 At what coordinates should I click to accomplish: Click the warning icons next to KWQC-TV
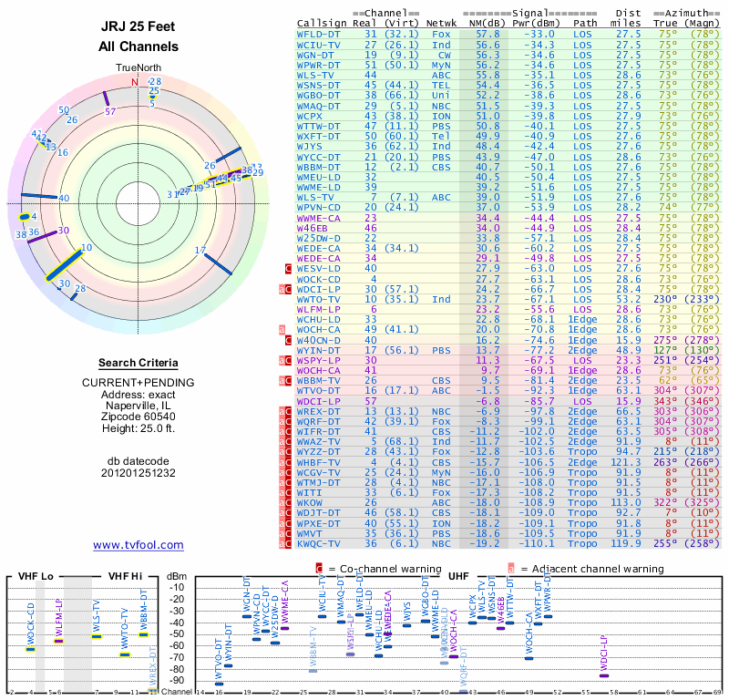285,541
